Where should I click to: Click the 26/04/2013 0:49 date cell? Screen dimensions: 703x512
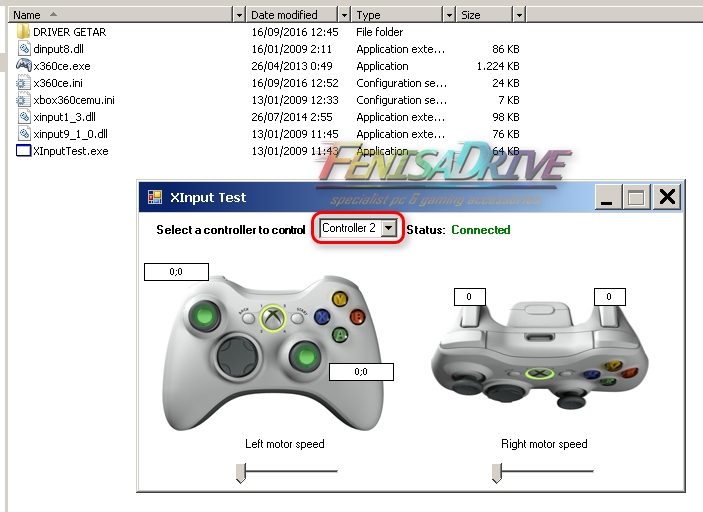point(292,66)
